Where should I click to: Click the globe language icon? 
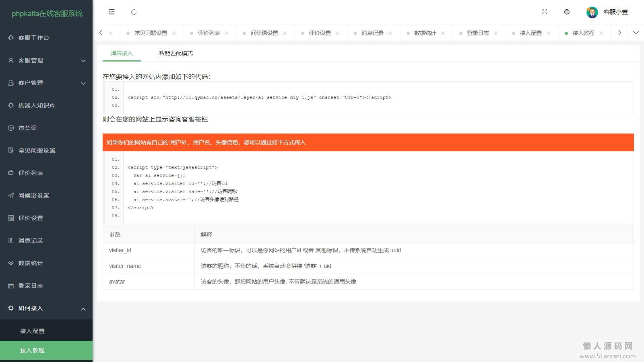(567, 12)
